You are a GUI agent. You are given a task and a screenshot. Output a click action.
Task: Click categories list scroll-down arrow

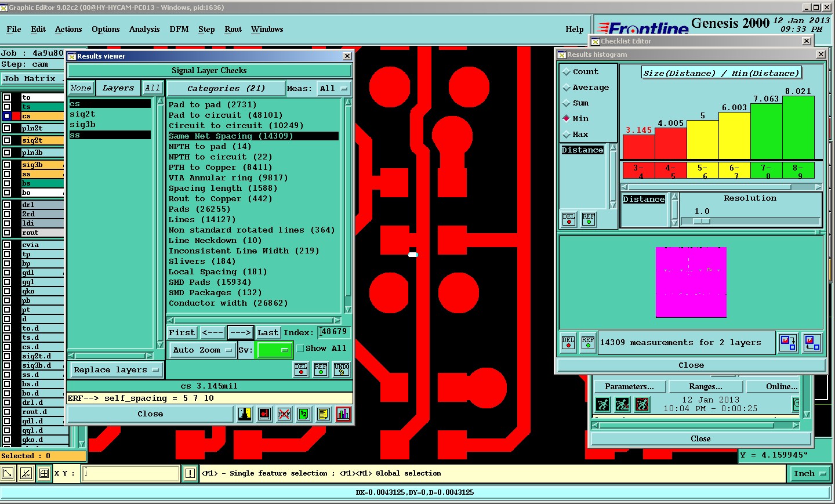click(348, 310)
